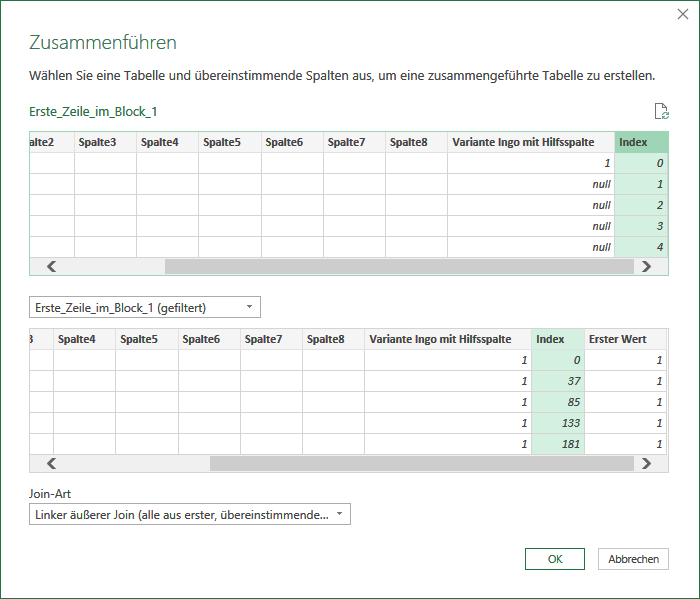This screenshot has height=599, width=700.
Task: Select Index column header in bottom table
Action: point(558,339)
